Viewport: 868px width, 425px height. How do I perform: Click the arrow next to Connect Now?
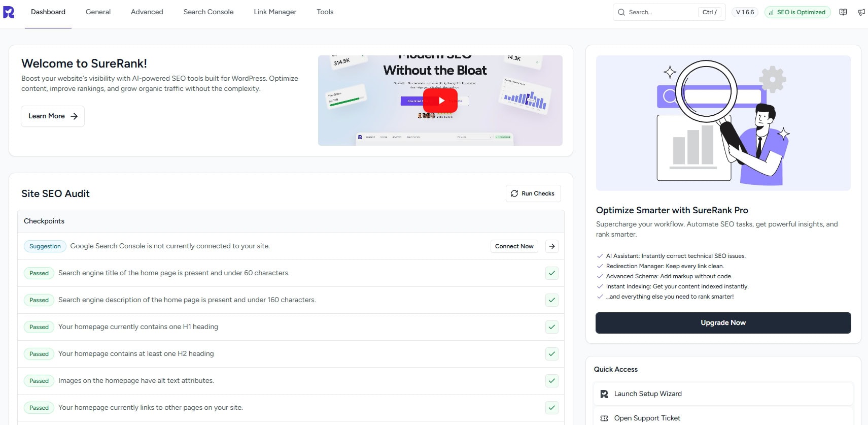pyautogui.click(x=552, y=246)
